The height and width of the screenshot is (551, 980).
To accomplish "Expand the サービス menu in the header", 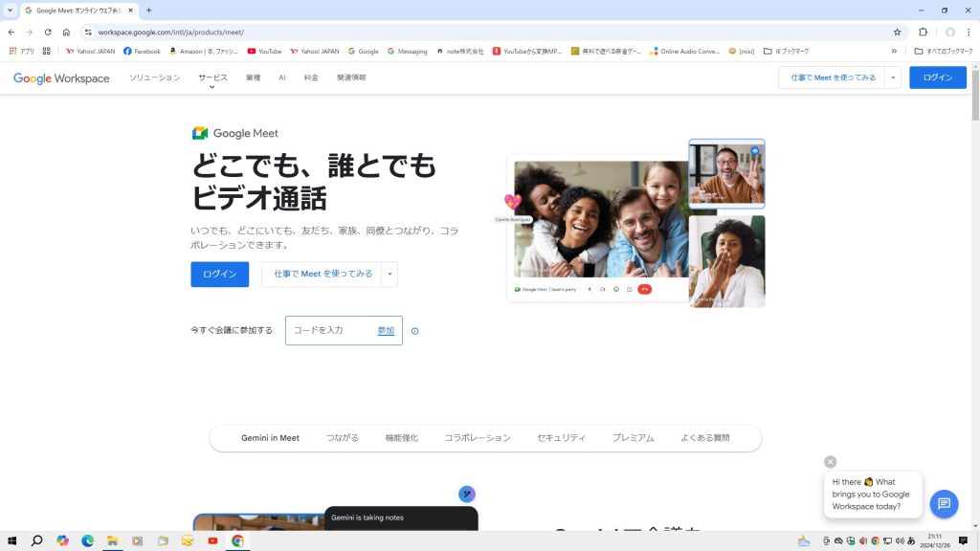I will tap(212, 78).
